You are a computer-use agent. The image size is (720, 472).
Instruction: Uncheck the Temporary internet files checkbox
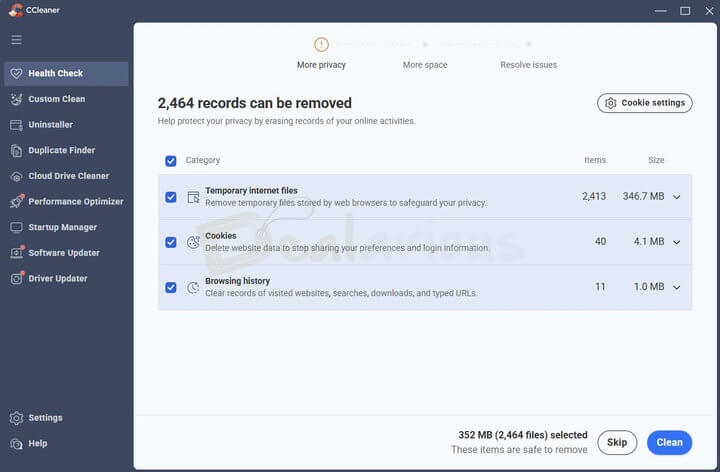(171, 197)
